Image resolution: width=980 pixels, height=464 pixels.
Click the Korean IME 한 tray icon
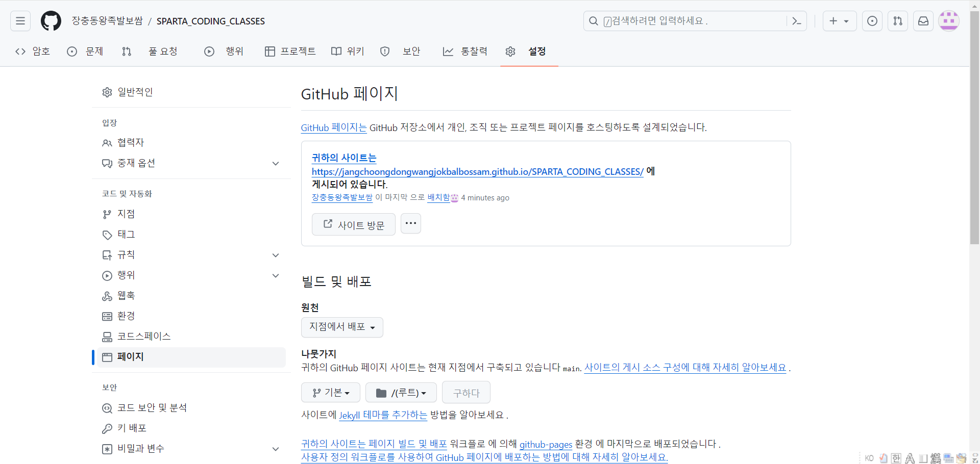(896, 458)
